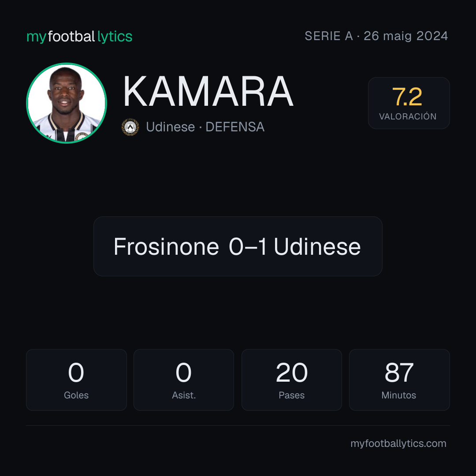Click the yellow 7.2 rating number

pyautogui.click(x=407, y=97)
